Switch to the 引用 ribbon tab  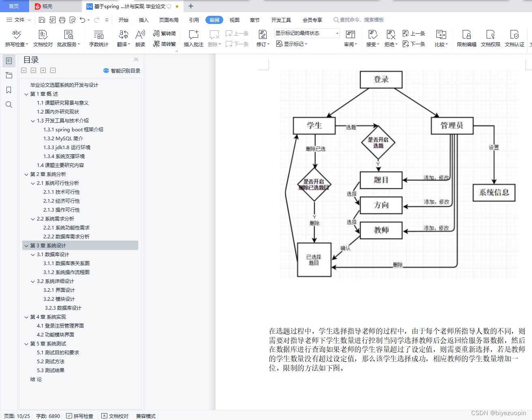(194, 20)
